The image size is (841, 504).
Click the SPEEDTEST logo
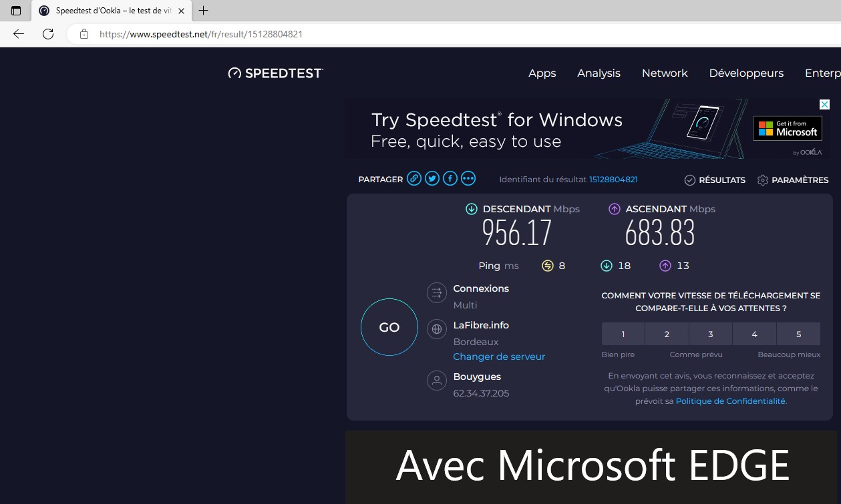pyautogui.click(x=276, y=73)
